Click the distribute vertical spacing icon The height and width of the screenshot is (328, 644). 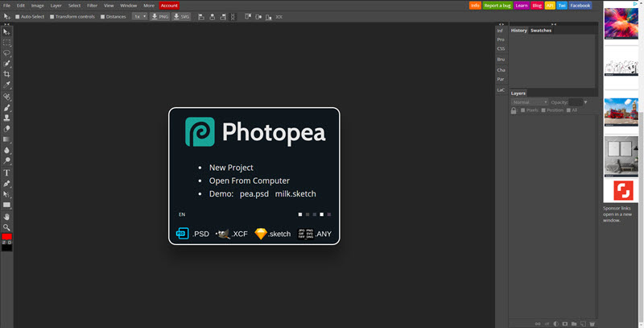(233, 17)
